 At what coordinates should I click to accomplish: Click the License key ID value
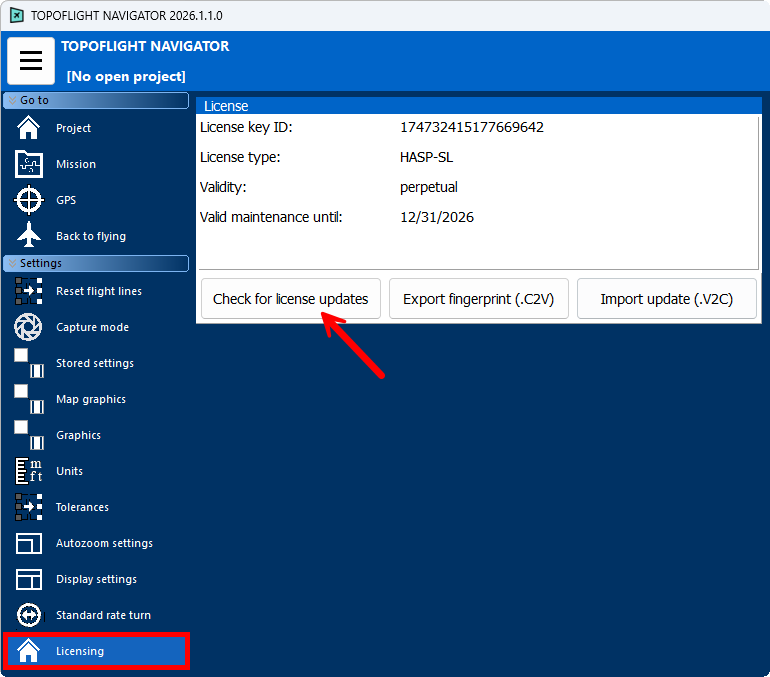[x=471, y=127]
